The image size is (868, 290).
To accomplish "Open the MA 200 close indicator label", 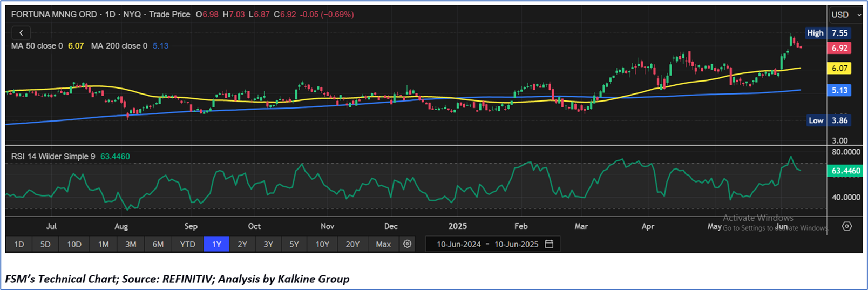I will [119, 46].
